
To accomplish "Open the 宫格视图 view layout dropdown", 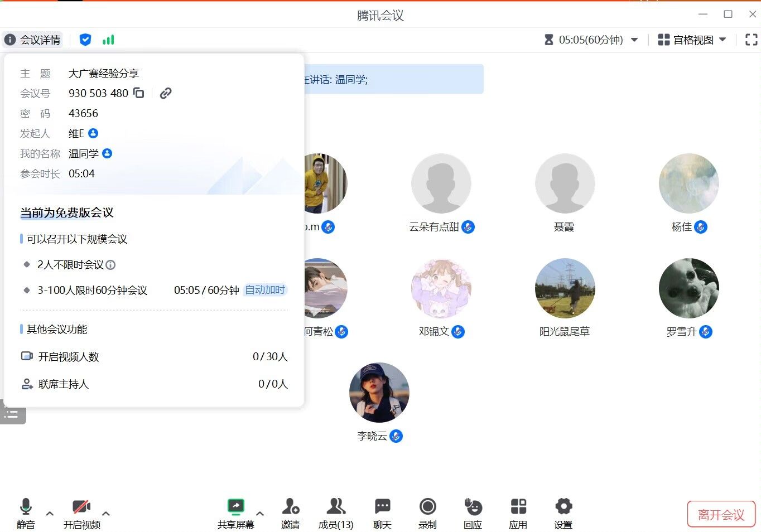I will tap(692, 40).
